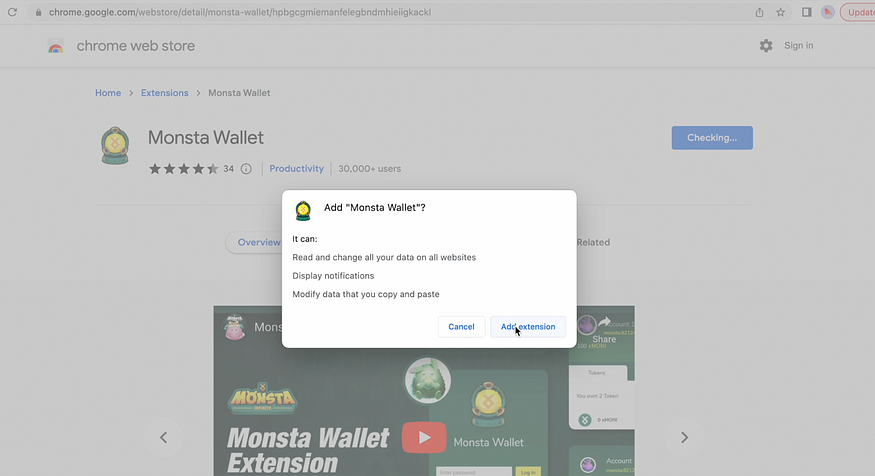Click the Display notifications permission text
Screen dimensions: 875x476
[333, 276]
